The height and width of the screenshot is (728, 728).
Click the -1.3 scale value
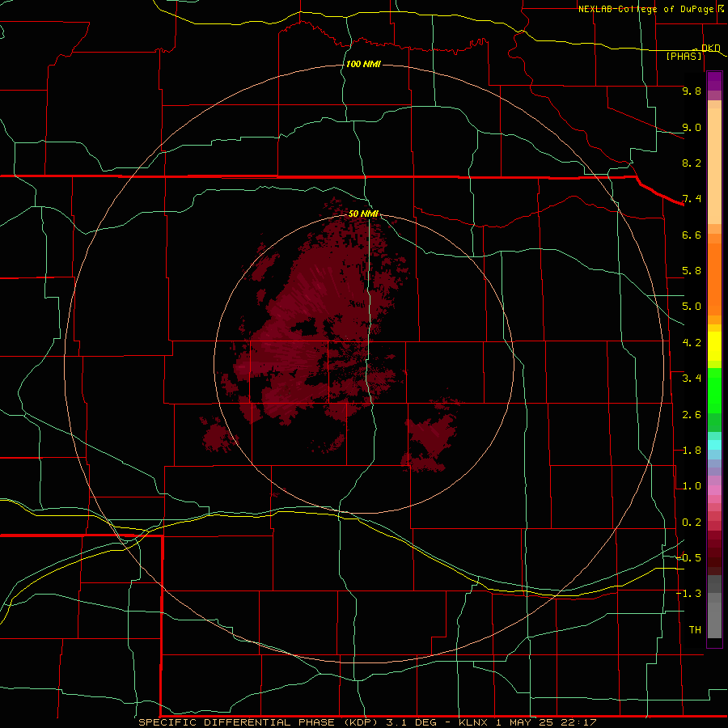(689, 594)
